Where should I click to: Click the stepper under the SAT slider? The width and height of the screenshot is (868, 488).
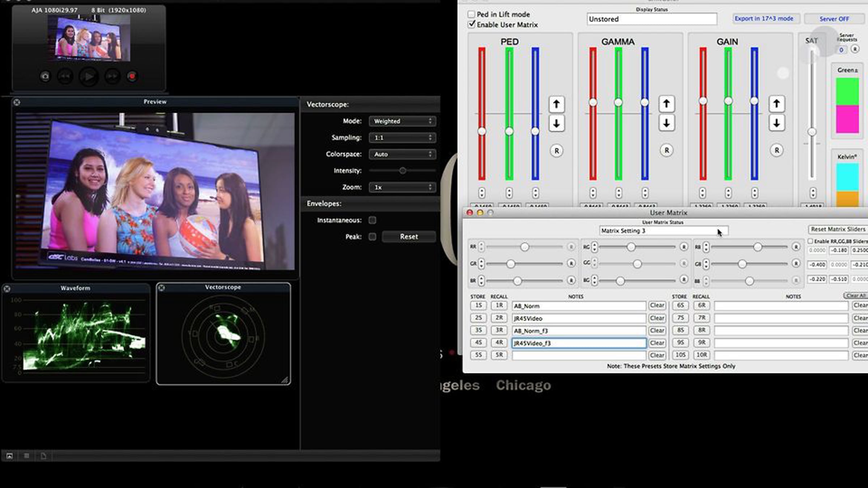[813, 193]
